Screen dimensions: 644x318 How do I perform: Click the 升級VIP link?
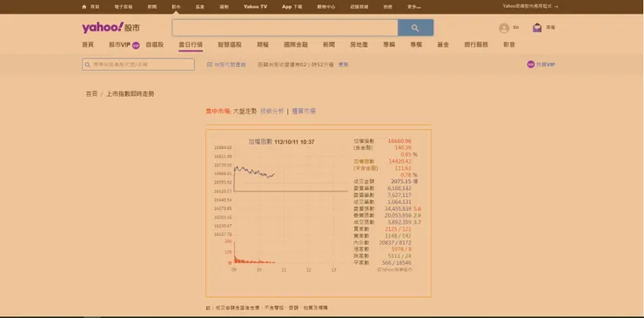(x=546, y=64)
